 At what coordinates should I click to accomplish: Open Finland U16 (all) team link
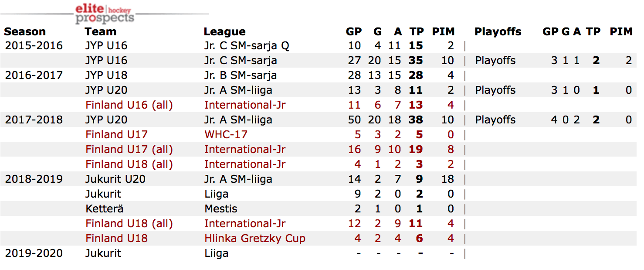click(x=129, y=105)
